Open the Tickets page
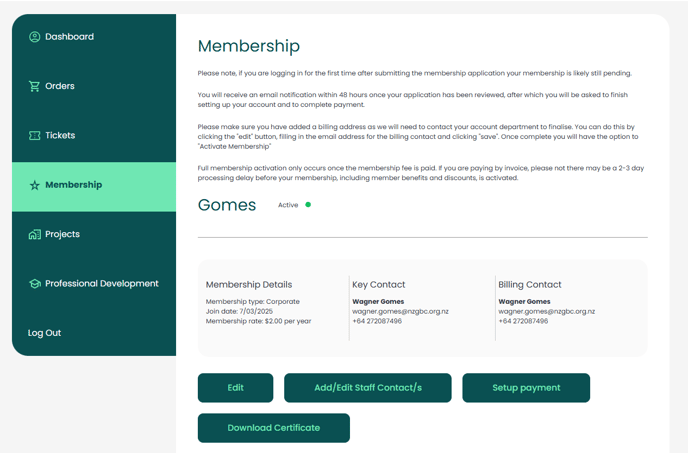 [x=60, y=136]
